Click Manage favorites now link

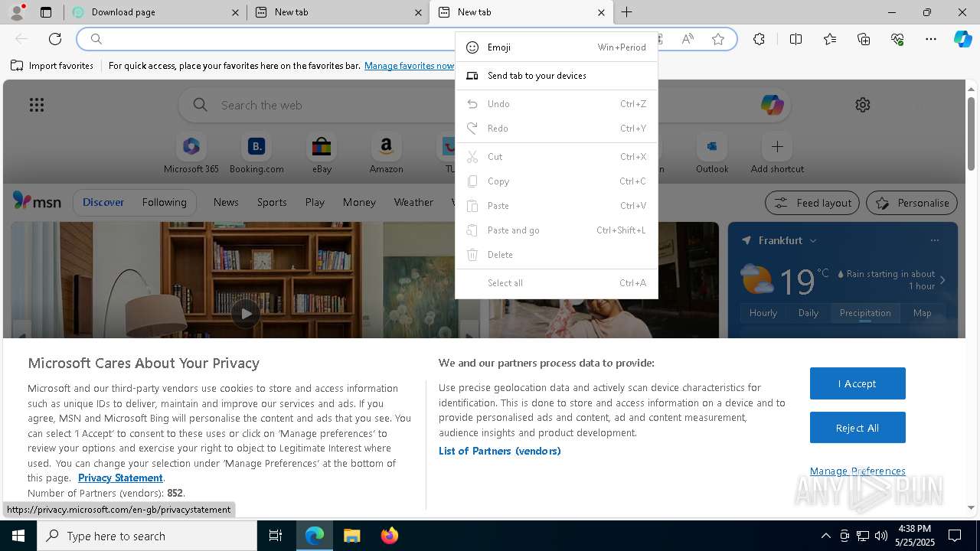point(410,66)
